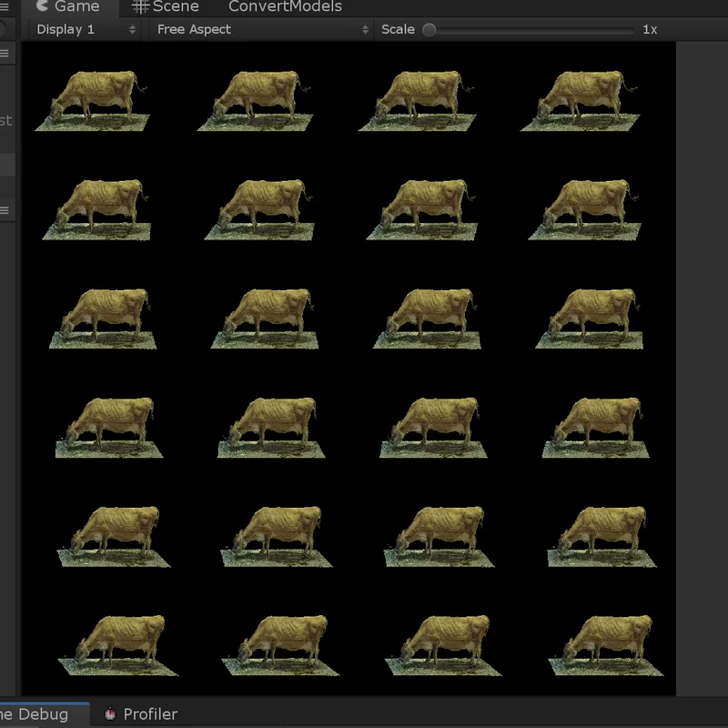Open the ConvertModels tab
Image resolution: width=728 pixels, height=728 pixels.
coord(285,6)
